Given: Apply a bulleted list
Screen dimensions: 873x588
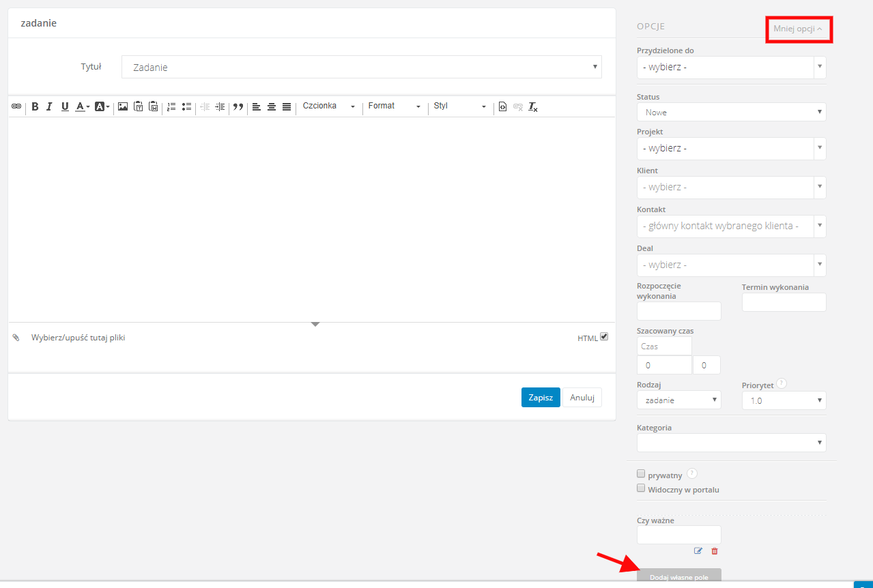Looking at the screenshot, I should pos(186,106).
